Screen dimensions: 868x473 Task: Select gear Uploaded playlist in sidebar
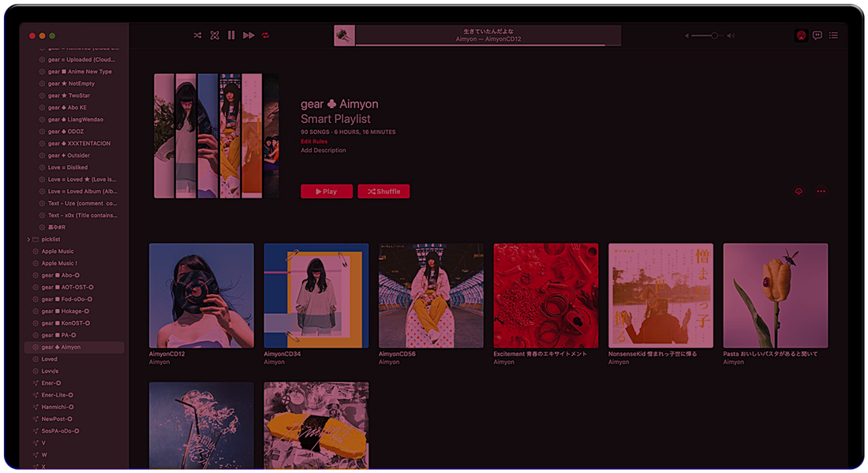point(74,60)
